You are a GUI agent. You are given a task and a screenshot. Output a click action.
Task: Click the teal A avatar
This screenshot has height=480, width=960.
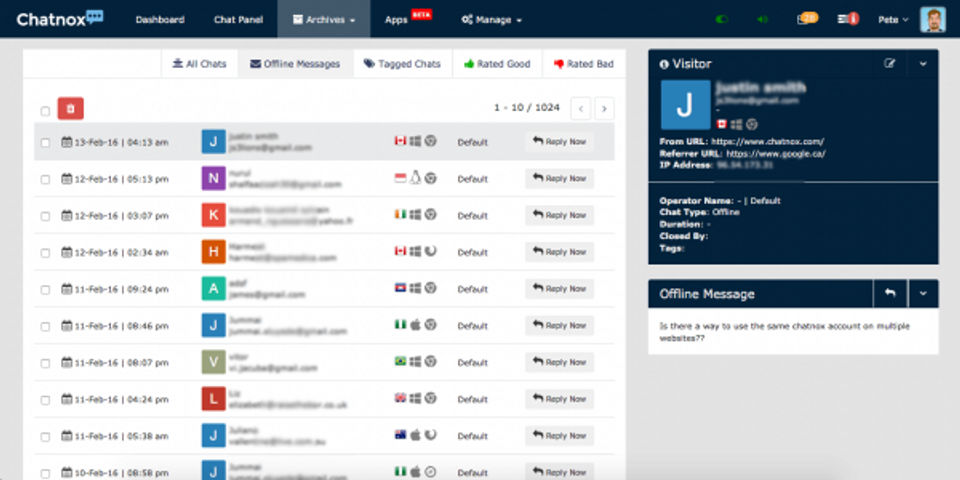point(213,288)
